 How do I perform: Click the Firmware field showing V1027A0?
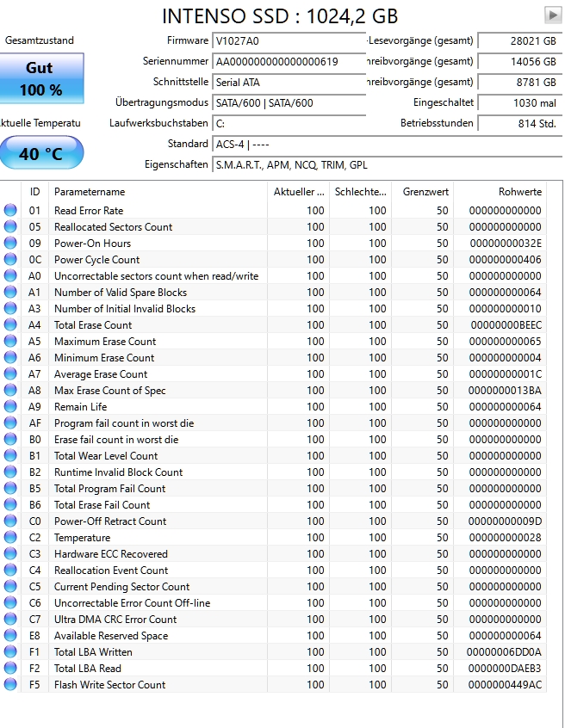289,40
